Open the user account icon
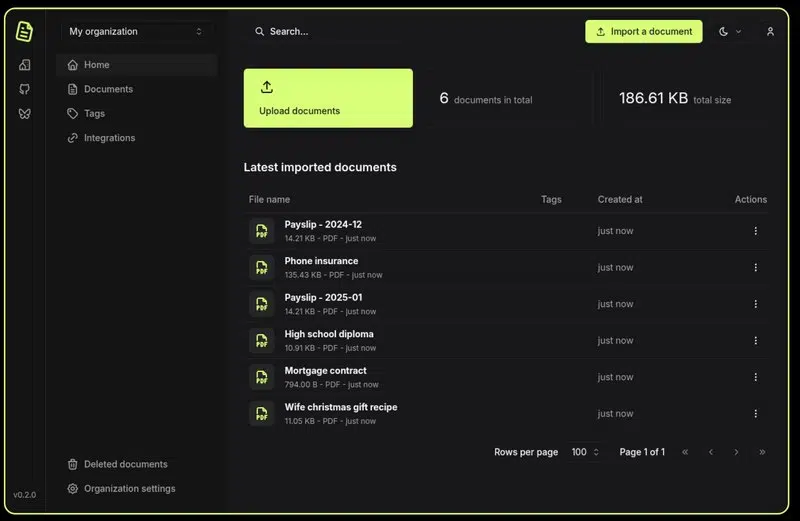The height and width of the screenshot is (521, 800). [770, 32]
